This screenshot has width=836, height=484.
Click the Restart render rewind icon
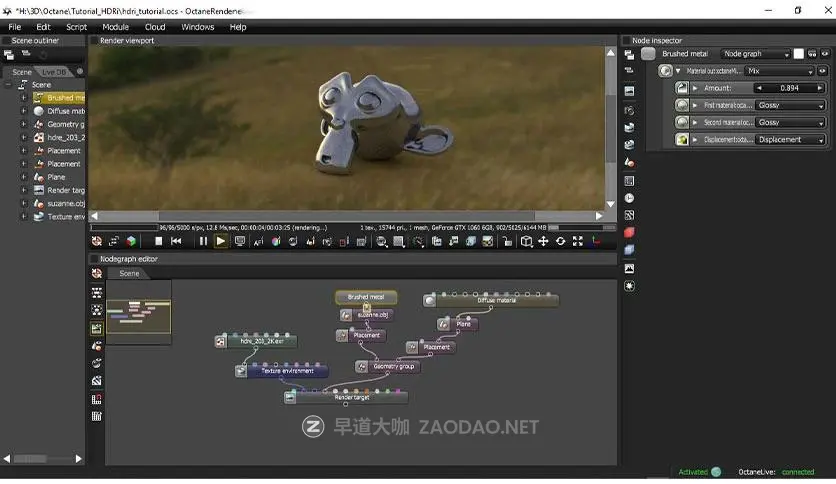[177, 241]
